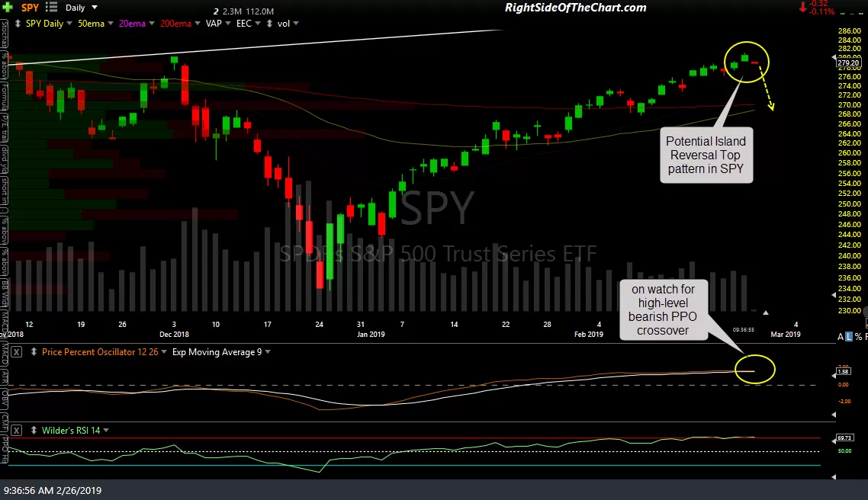
Task: Click the red down-arrow price change indicator
Action: [802, 8]
